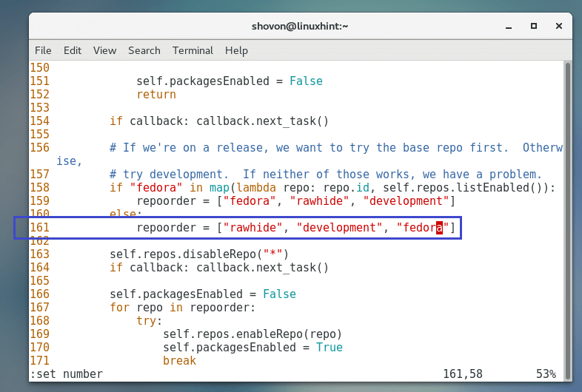Click 'self.packagesEnabled = False' on line 166

203,294
